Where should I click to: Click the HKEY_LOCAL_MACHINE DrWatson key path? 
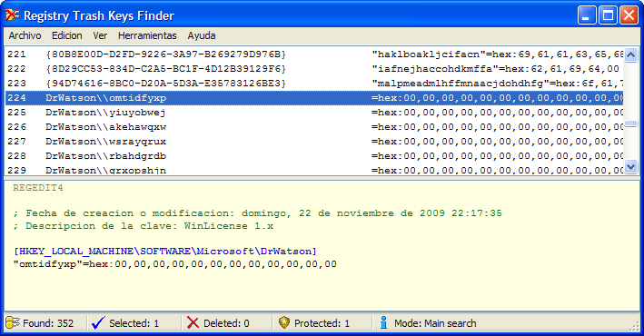[x=165, y=251]
